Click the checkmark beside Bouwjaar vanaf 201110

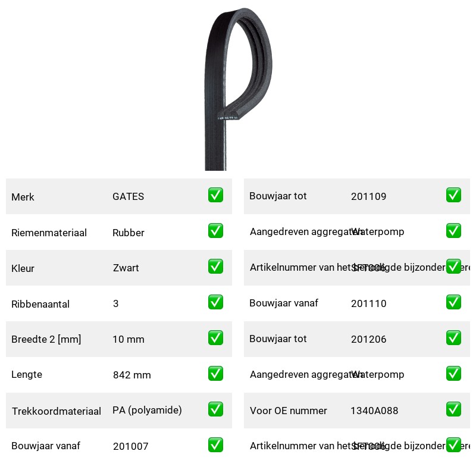453,302
